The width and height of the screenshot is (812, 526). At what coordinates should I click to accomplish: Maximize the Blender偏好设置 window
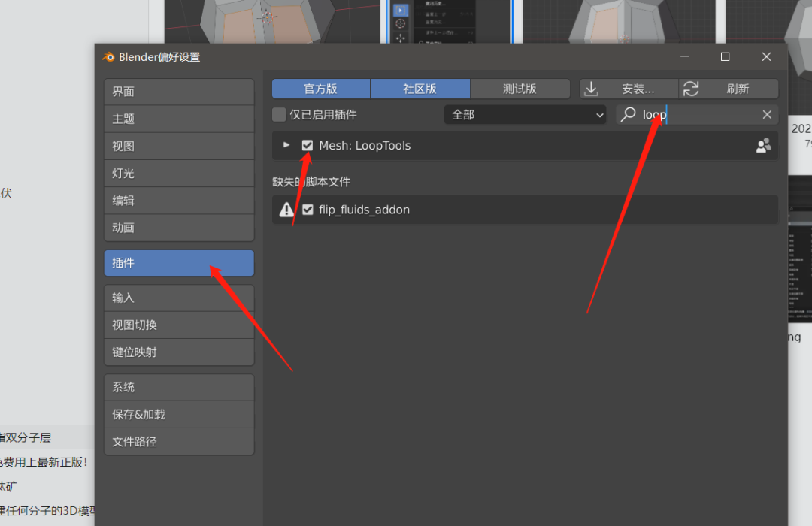tap(725, 56)
